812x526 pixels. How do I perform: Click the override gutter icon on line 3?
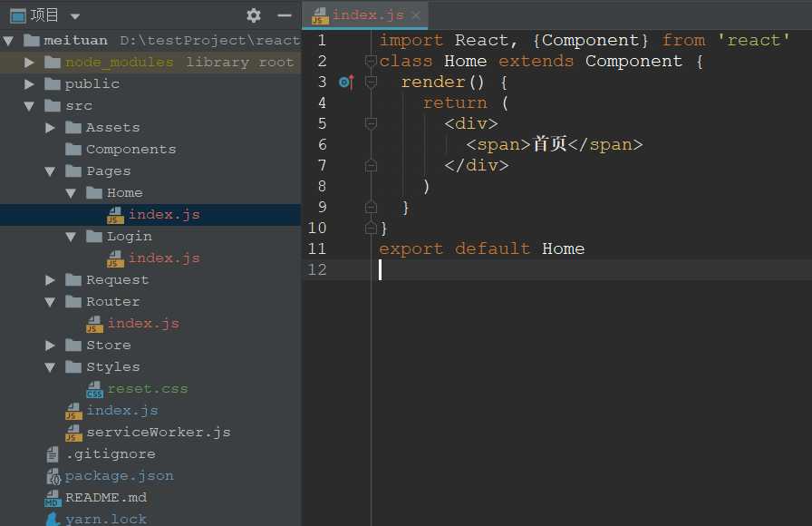346,82
